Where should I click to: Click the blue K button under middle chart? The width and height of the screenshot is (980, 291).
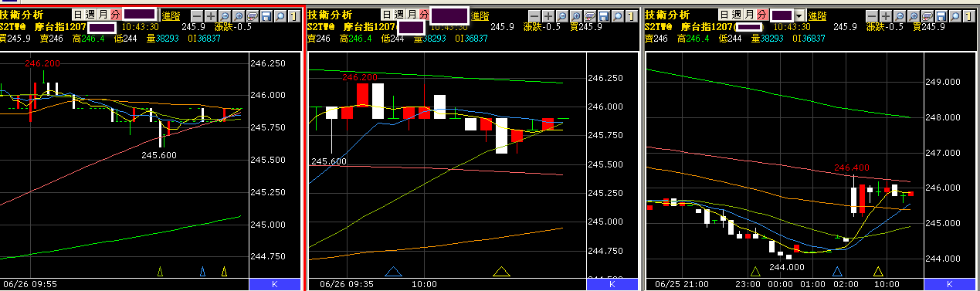tap(612, 285)
